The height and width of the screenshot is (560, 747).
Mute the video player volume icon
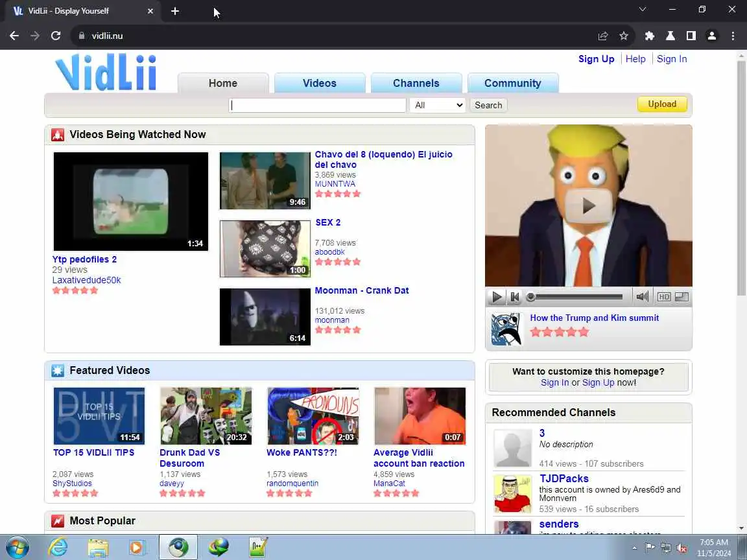(x=642, y=297)
